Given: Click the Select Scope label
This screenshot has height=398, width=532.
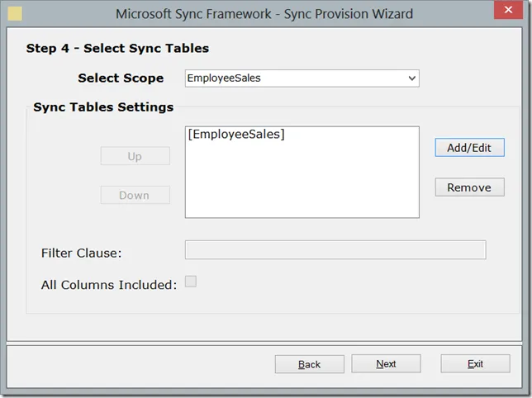Looking at the screenshot, I should (121, 78).
